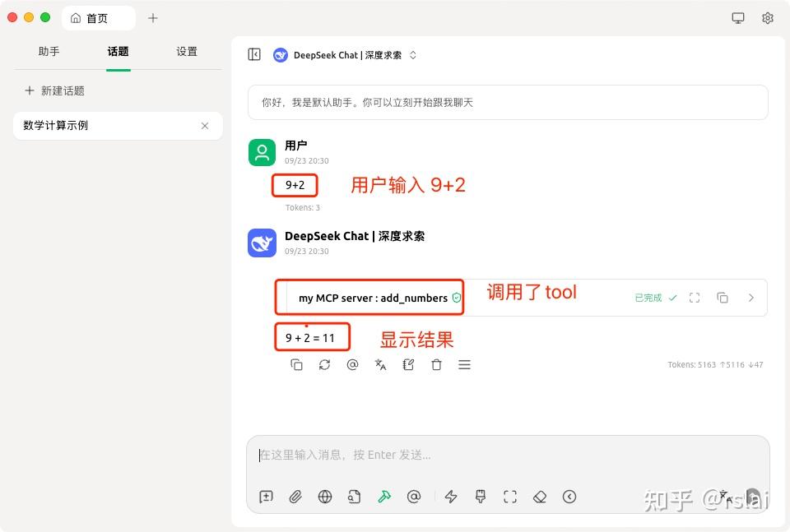
Task: Open settings gear in top right
Action: pos(767,18)
